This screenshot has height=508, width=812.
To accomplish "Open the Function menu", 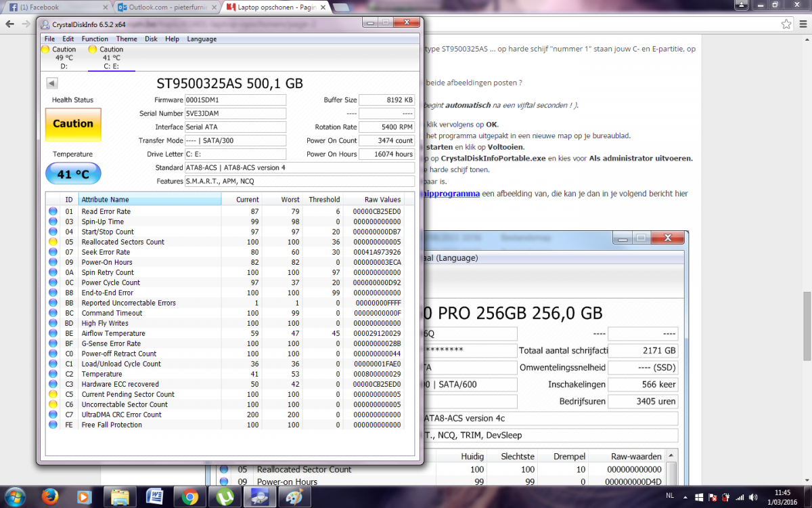I will pyautogui.click(x=95, y=39).
